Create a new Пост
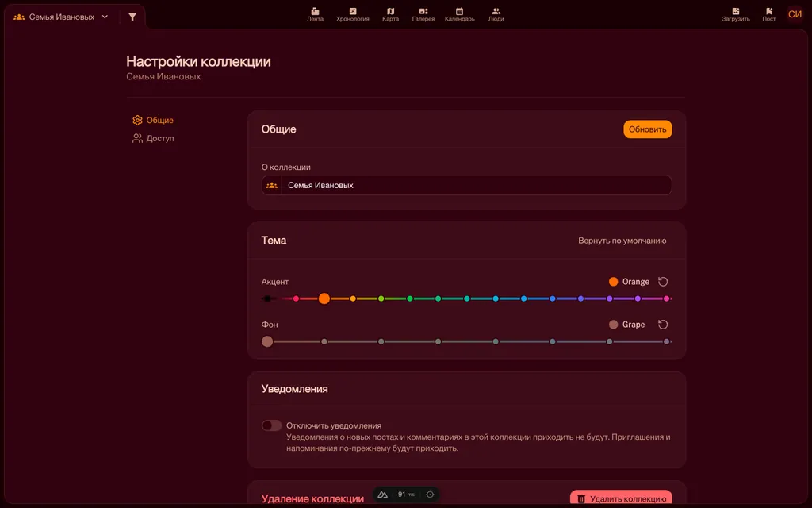 click(x=769, y=14)
